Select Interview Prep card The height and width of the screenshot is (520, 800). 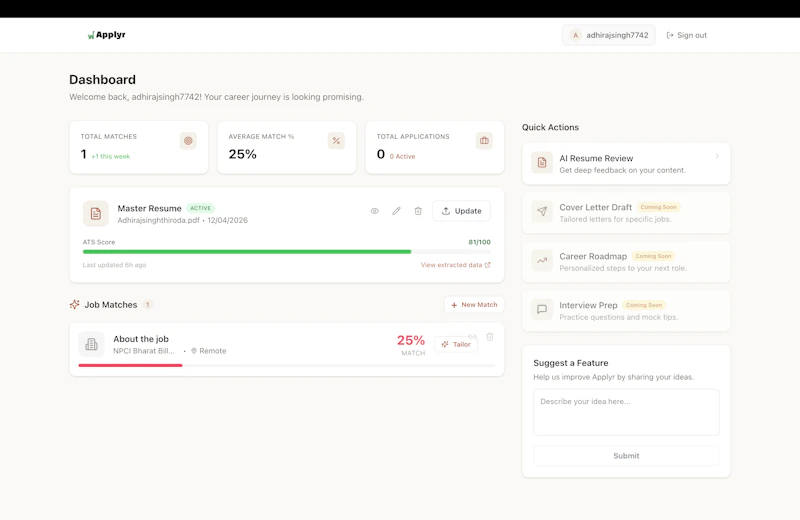pos(626,311)
